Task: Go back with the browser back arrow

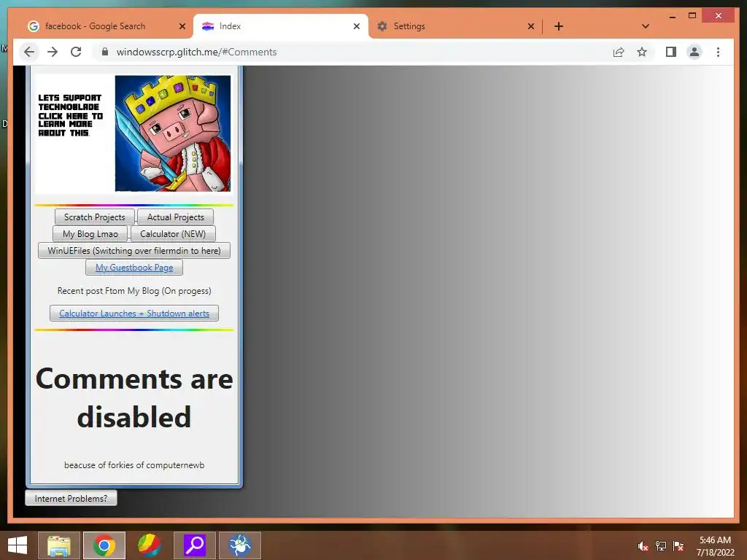Action: click(x=29, y=52)
